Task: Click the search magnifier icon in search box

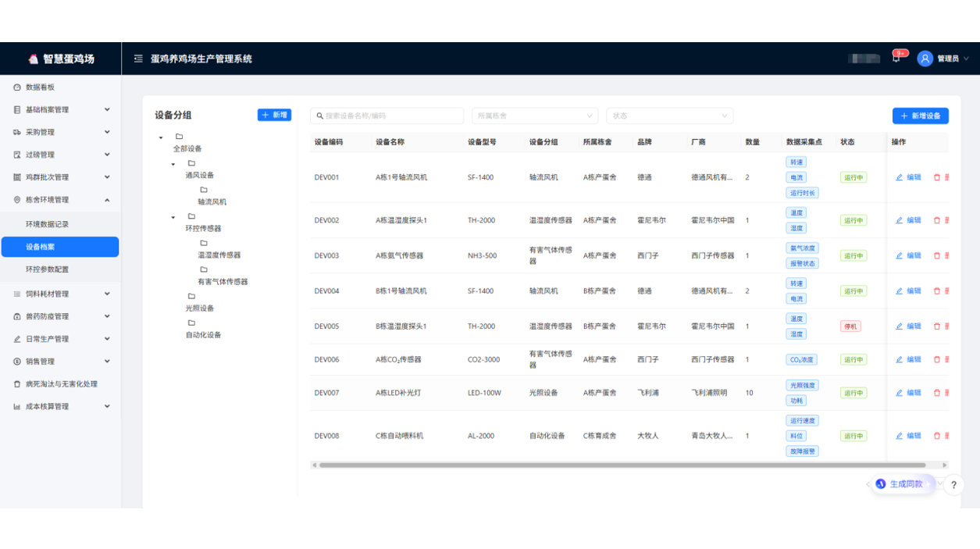Action: [x=320, y=116]
